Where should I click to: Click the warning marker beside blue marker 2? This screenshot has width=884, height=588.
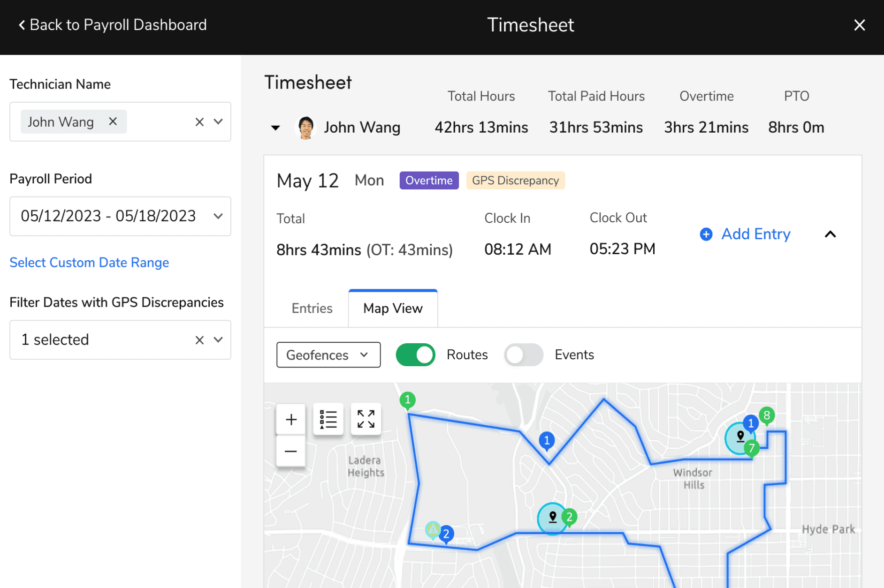click(433, 530)
